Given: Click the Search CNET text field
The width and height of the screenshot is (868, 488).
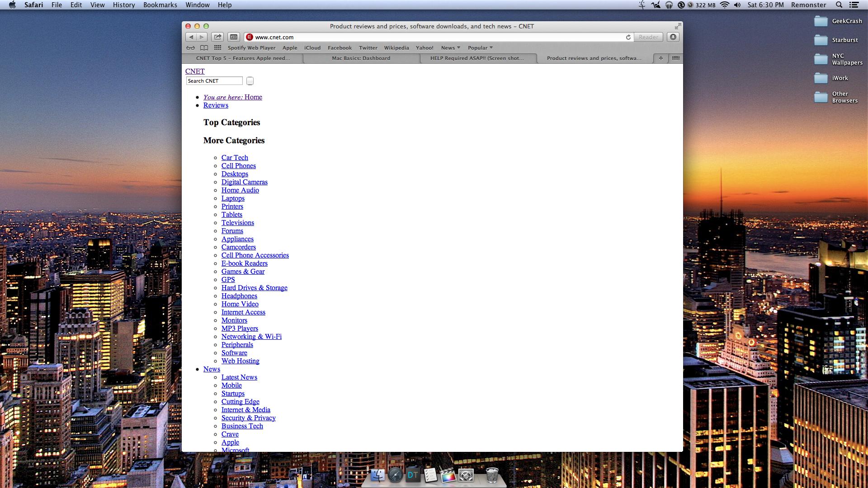Looking at the screenshot, I should pyautogui.click(x=214, y=81).
